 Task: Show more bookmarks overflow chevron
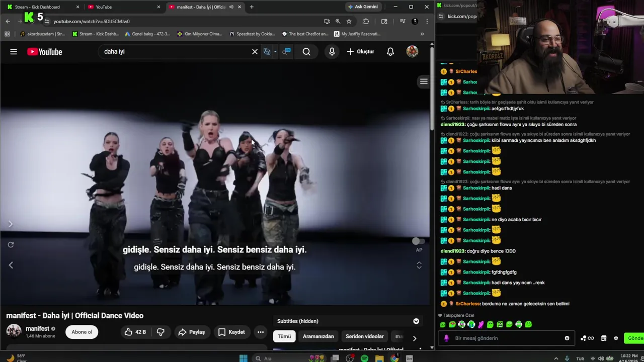(422, 34)
